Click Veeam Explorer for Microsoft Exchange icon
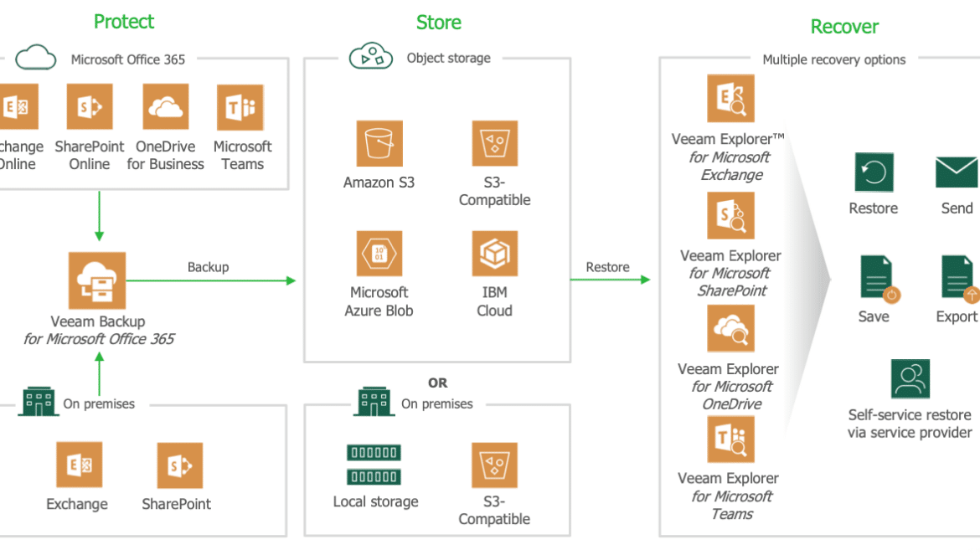Screen dimensions: 980x555 [730, 98]
